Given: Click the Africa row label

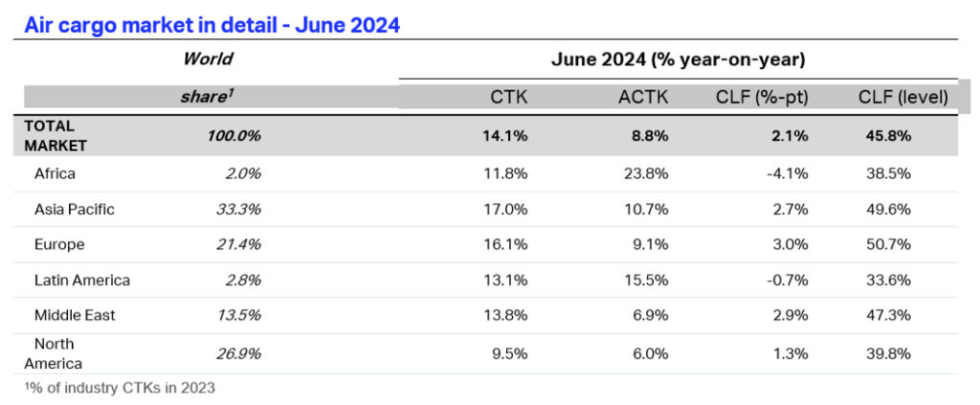Looking at the screenshot, I should [54, 174].
